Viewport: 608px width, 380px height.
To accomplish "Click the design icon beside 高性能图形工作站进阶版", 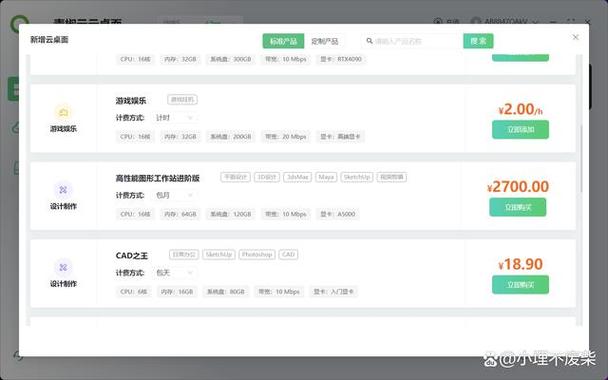I will click(63, 190).
